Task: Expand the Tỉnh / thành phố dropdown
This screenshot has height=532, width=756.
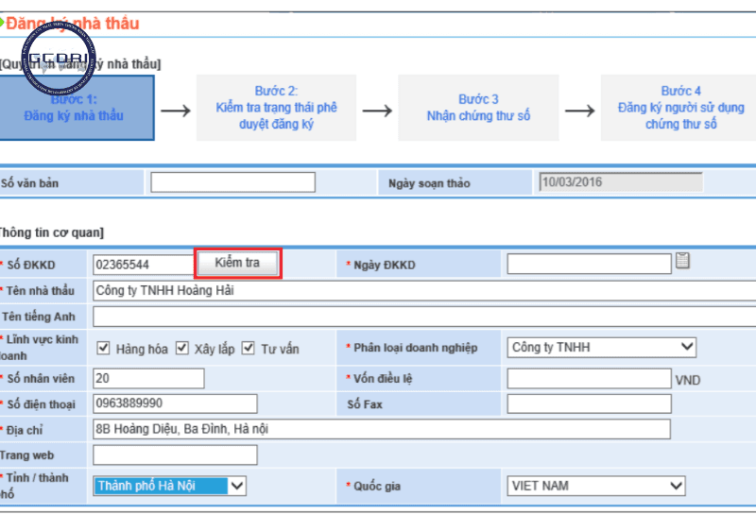Action: pyautogui.click(x=170, y=487)
